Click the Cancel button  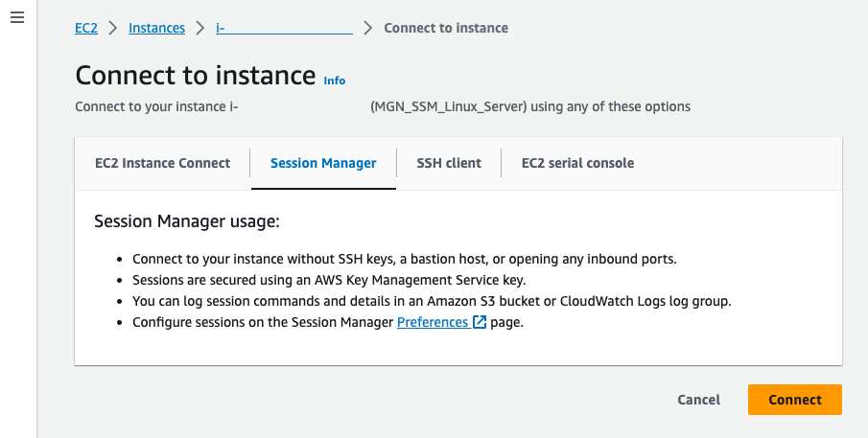tap(698, 400)
